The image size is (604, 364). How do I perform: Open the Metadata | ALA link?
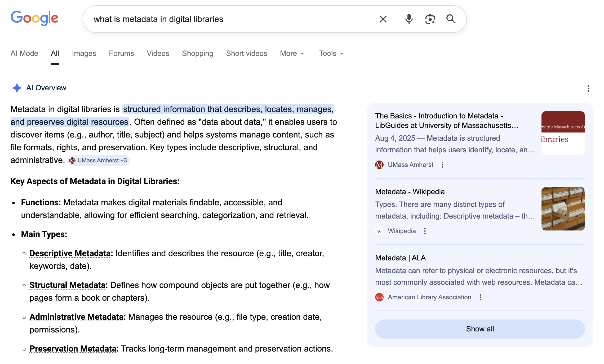coord(400,258)
